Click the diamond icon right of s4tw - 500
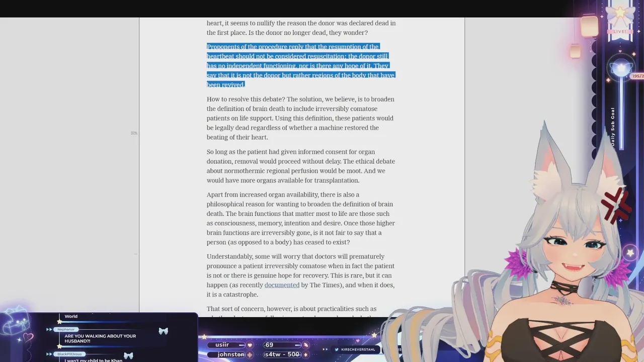Image resolution: width=644 pixels, height=362 pixels. (305, 354)
